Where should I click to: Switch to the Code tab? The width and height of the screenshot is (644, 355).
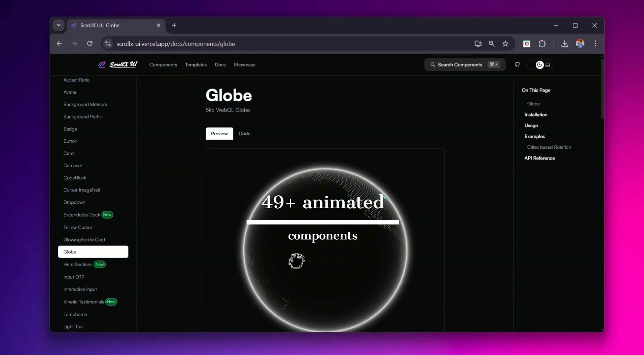(244, 133)
